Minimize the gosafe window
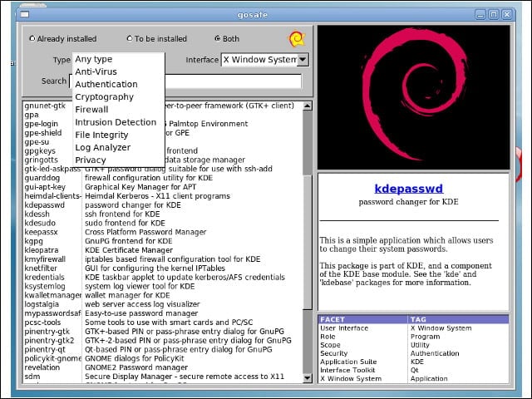532x399 pixels. click(x=480, y=15)
